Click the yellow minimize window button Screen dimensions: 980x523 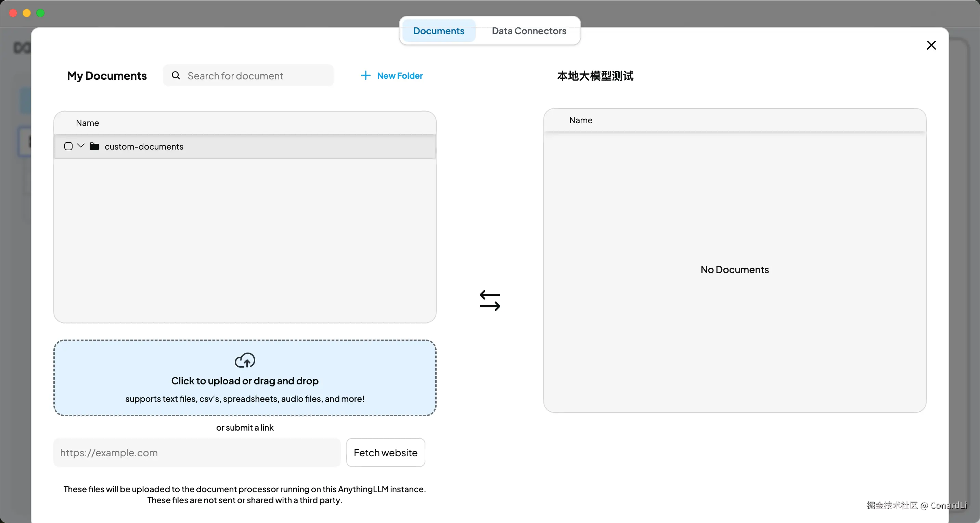[27, 13]
